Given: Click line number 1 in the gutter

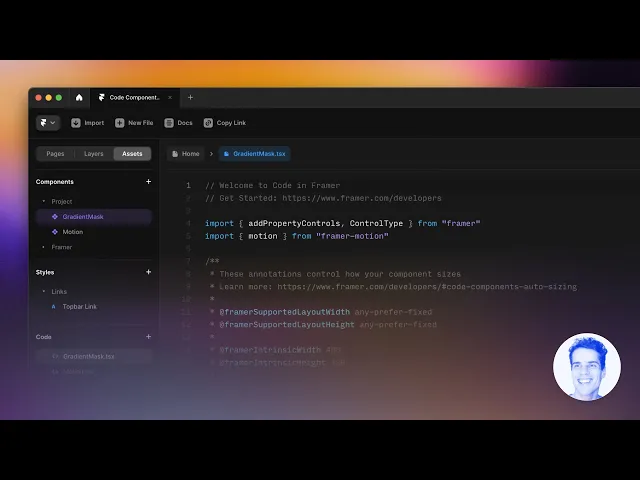Looking at the screenshot, I should [x=188, y=185].
